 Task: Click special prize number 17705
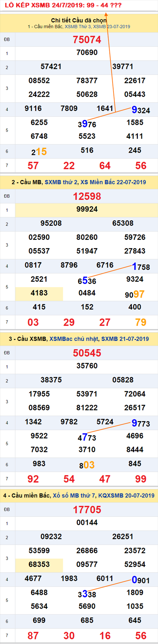click(x=87, y=509)
